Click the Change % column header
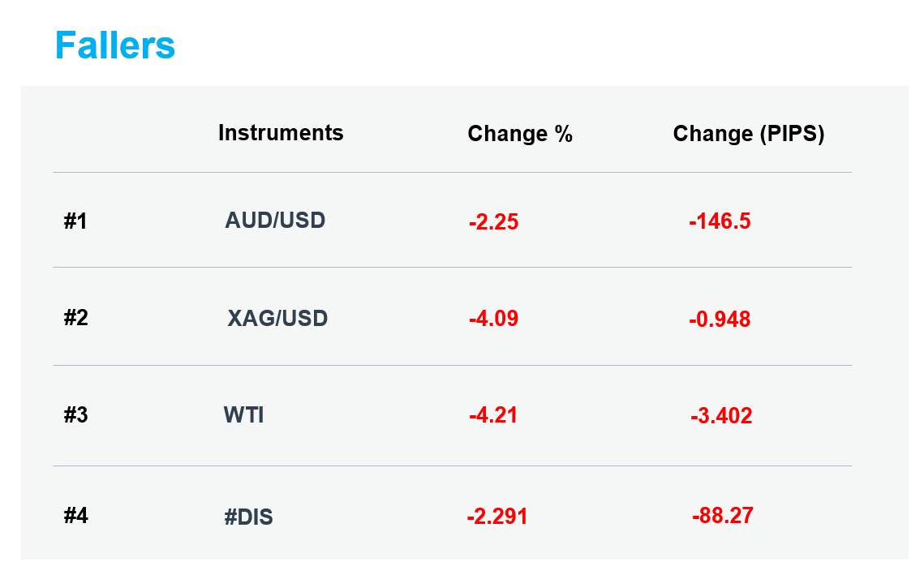Viewport: 924px width, 575px height. [x=520, y=134]
